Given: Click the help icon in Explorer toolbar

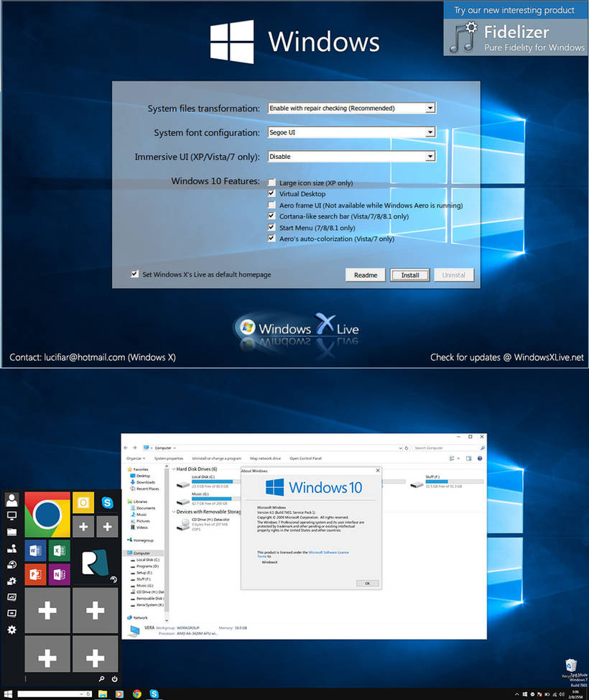Looking at the screenshot, I should coord(480,459).
